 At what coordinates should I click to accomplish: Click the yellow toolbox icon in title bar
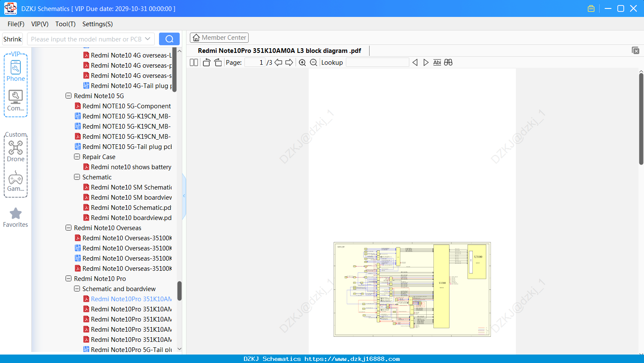[x=591, y=8]
